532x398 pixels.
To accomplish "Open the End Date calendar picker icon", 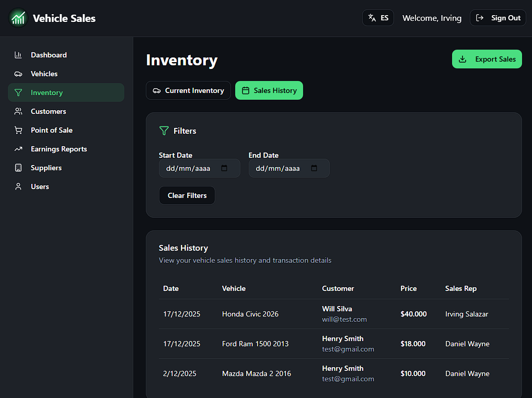I will click(314, 168).
